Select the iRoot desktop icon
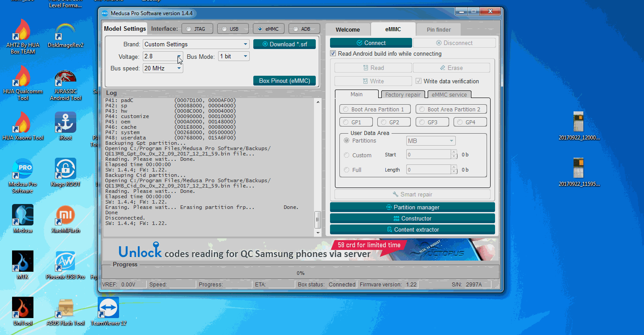The width and height of the screenshot is (644, 335). pos(66,126)
